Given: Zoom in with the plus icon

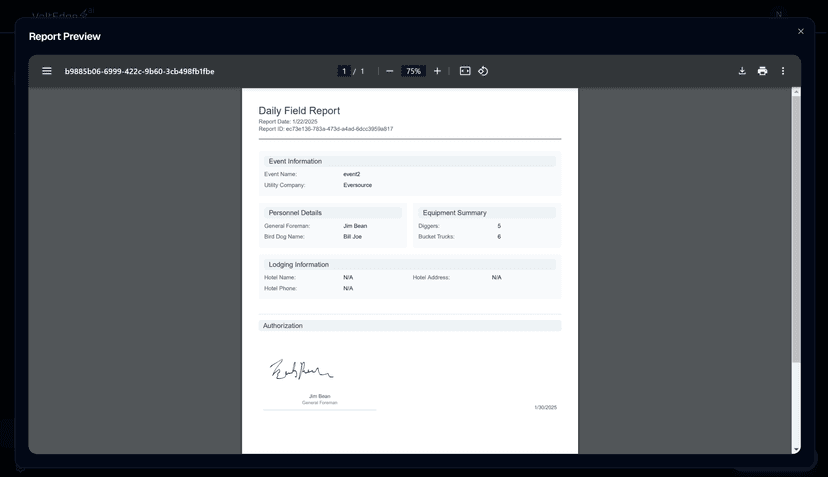Looking at the screenshot, I should point(437,71).
